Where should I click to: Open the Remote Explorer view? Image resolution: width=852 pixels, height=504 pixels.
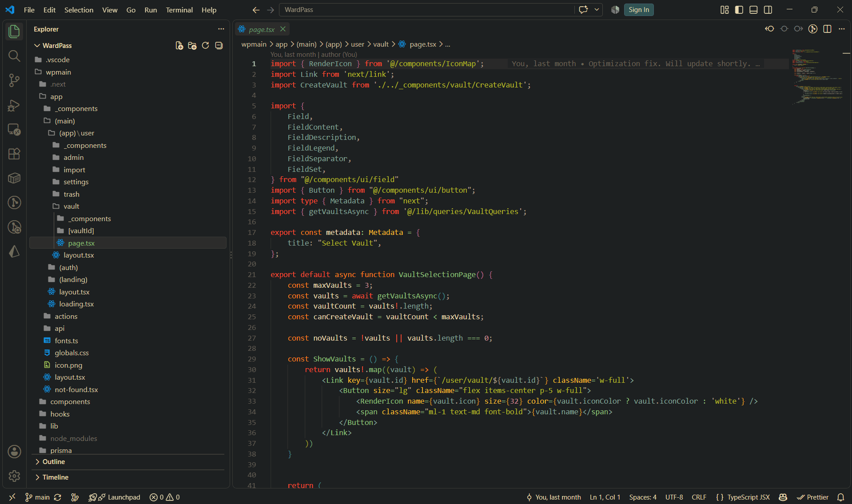(14, 129)
